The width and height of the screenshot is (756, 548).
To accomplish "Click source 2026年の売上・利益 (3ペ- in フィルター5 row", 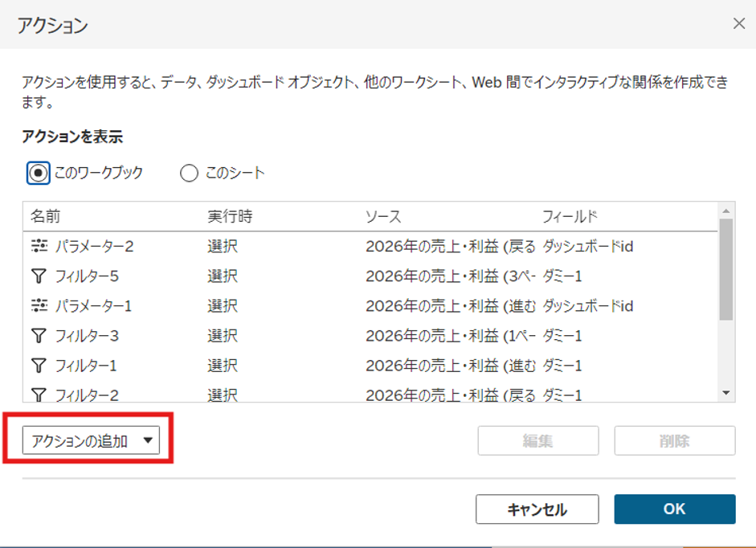I will coord(451,276).
